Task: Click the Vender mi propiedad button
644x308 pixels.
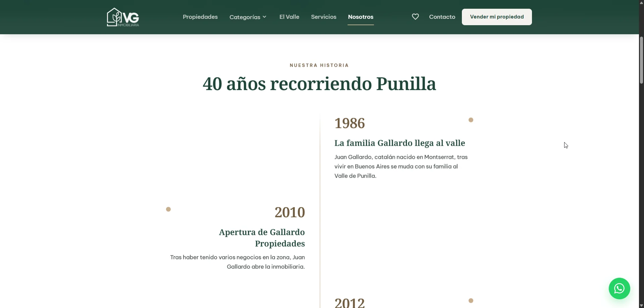Action: pyautogui.click(x=497, y=17)
